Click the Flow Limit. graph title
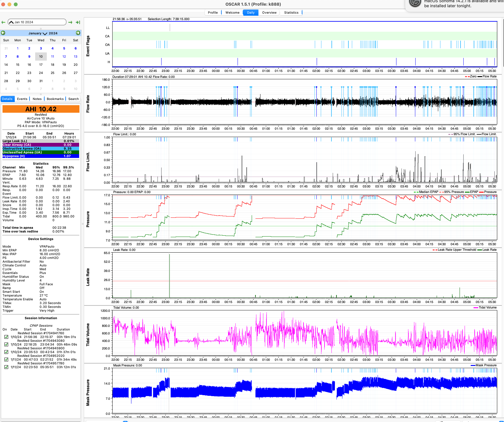The image size is (504, 422). point(88,161)
